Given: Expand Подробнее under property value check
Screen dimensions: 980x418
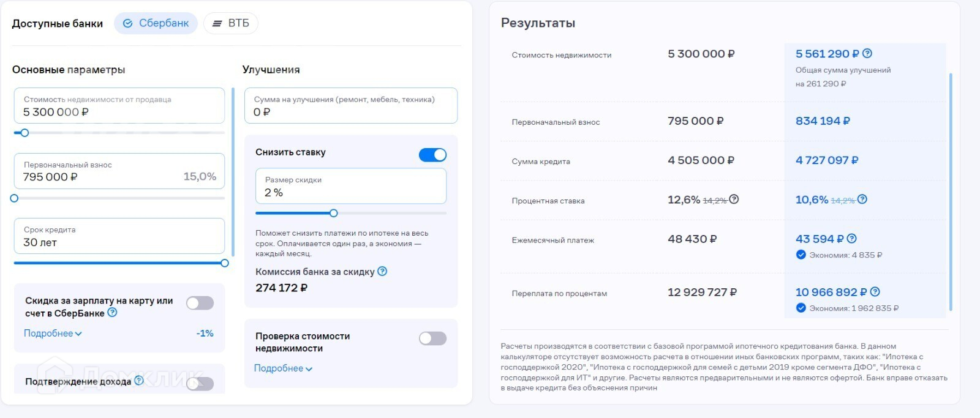Looking at the screenshot, I should coord(283,368).
